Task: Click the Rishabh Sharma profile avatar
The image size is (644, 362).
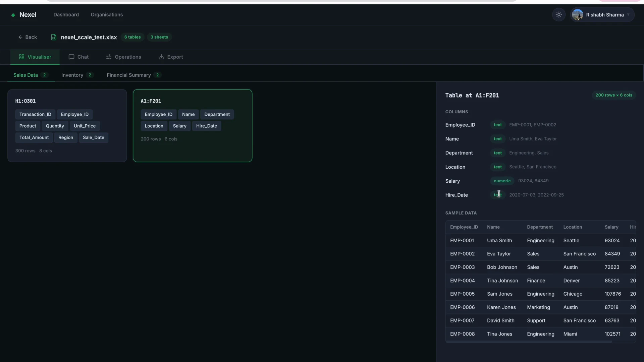Action: click(577, 15)
